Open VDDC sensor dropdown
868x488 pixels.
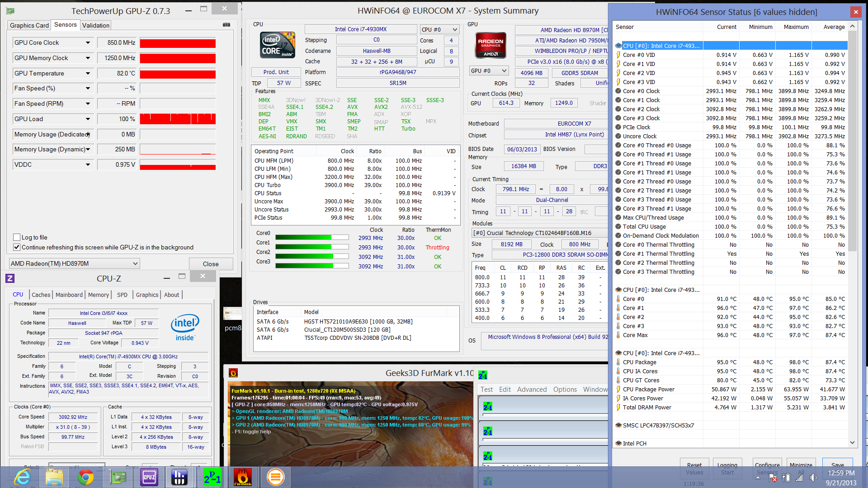click(x=88, y=164)
